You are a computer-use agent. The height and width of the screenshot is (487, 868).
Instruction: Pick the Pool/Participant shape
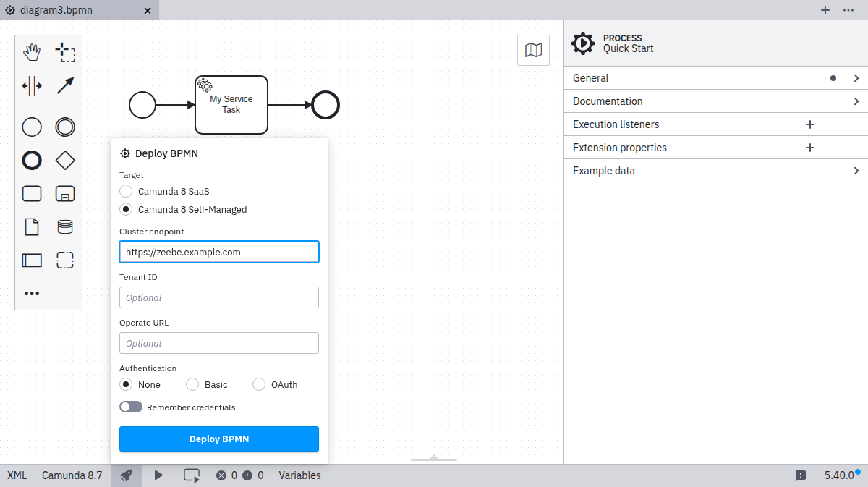[x=32, y=260]
